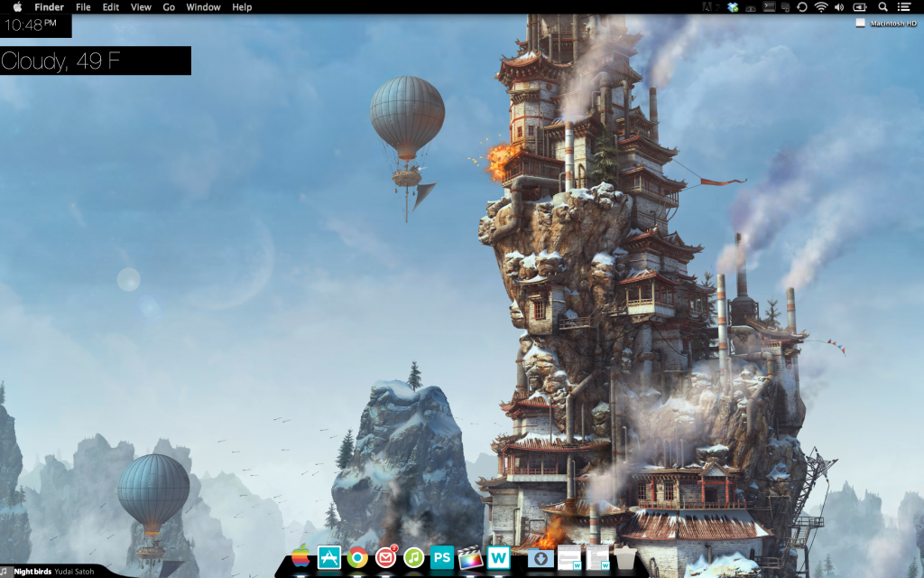Open Spotlight search magnifier

tap(882, 7)
